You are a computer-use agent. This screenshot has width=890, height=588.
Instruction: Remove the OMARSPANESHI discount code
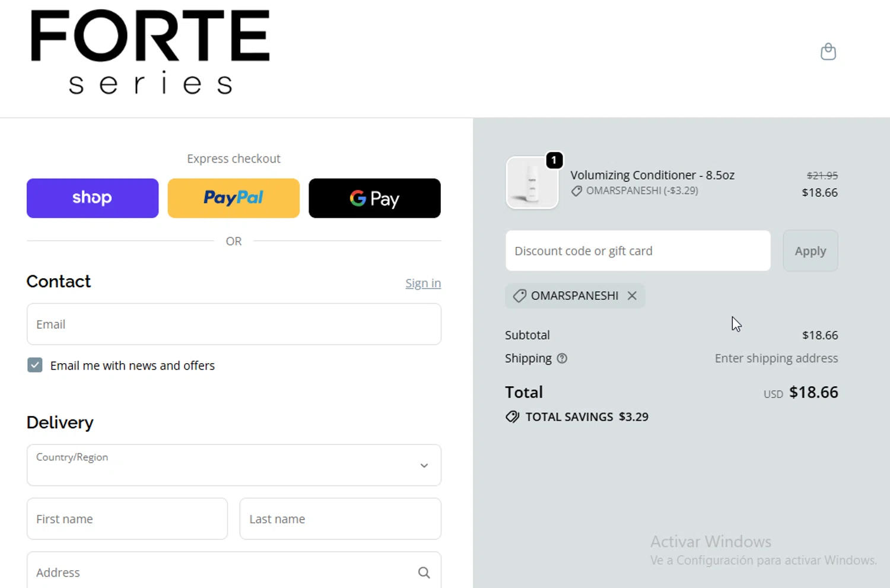(632, 295)
